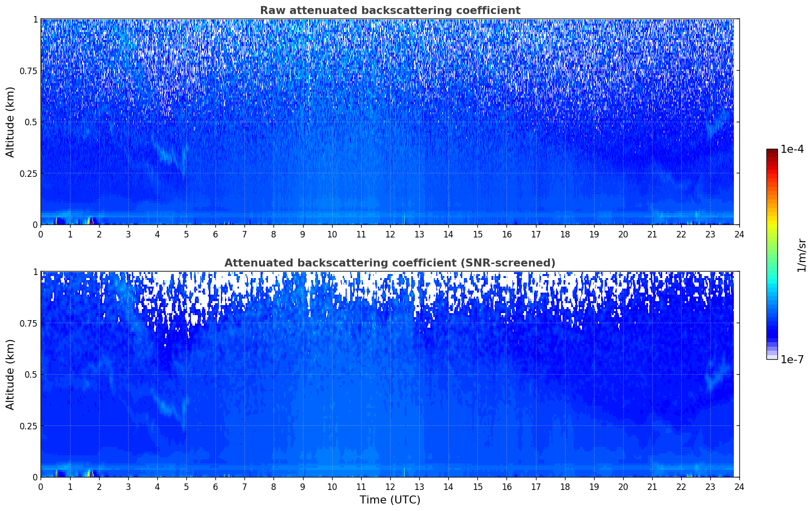Click time tick '23' under the SNR-screened plot
This screenshot has height=511, width=812.
[x=710, y=486]
